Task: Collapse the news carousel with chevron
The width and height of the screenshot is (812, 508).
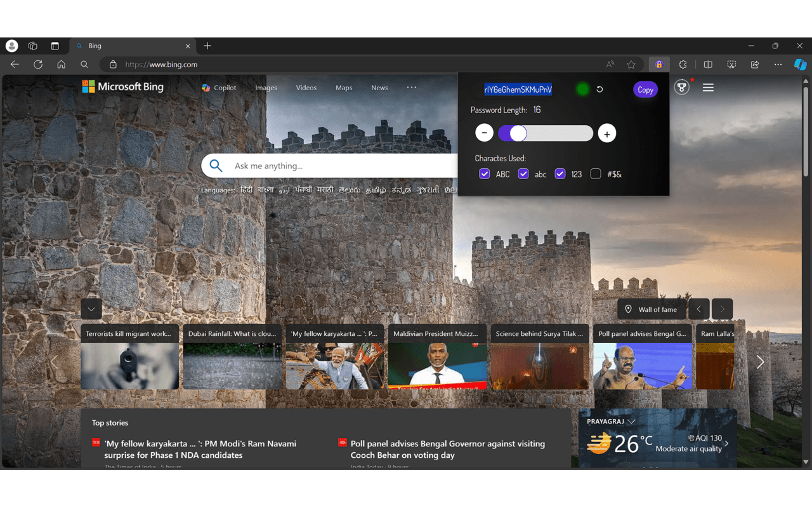Action: (x=91, y=309)
